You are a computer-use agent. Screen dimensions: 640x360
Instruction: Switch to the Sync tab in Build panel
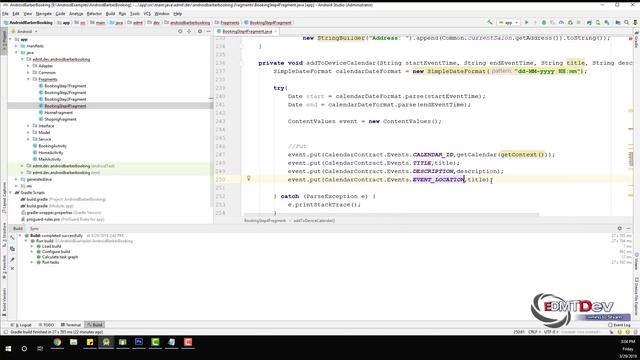point(34,229)
